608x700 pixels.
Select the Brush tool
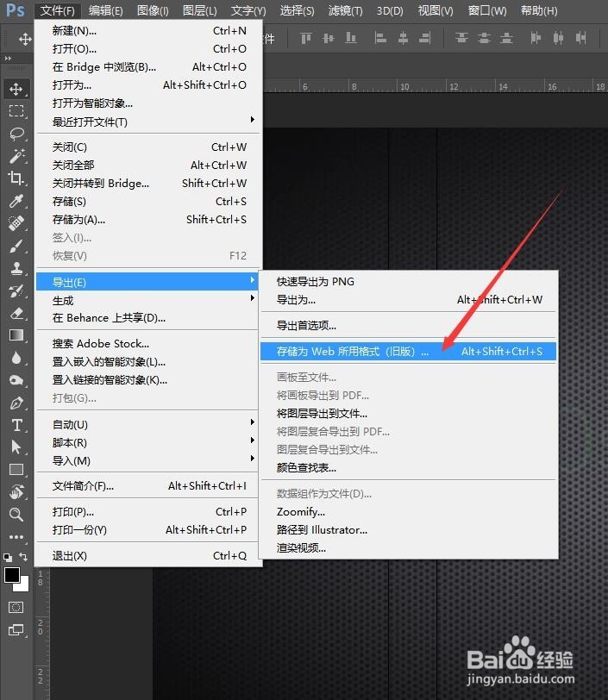16,246
